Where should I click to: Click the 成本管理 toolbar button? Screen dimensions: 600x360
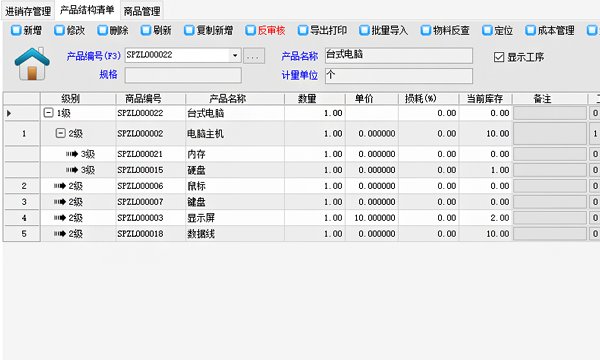(550, 30)
